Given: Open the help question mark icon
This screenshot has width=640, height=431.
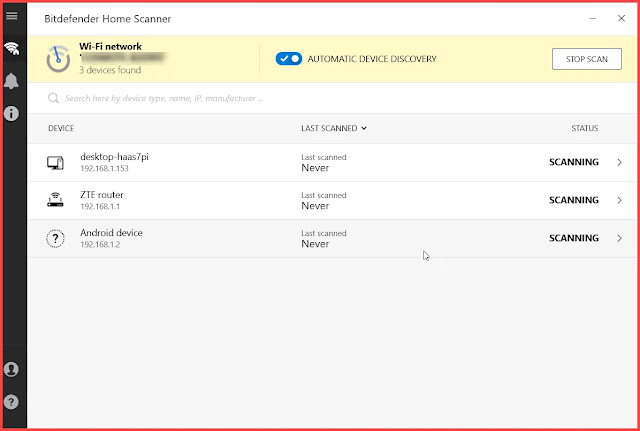Looking at the screenshot, I should point(11,402).
